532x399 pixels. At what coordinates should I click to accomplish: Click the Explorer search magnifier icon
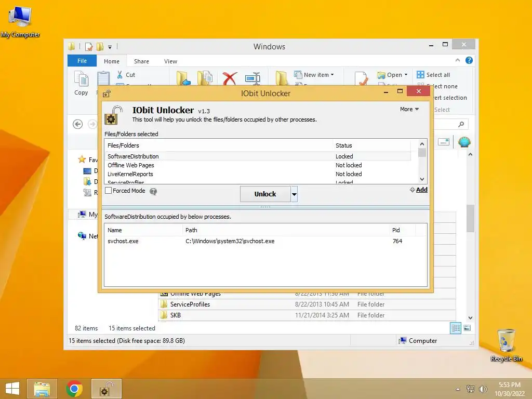pos(461,124)
